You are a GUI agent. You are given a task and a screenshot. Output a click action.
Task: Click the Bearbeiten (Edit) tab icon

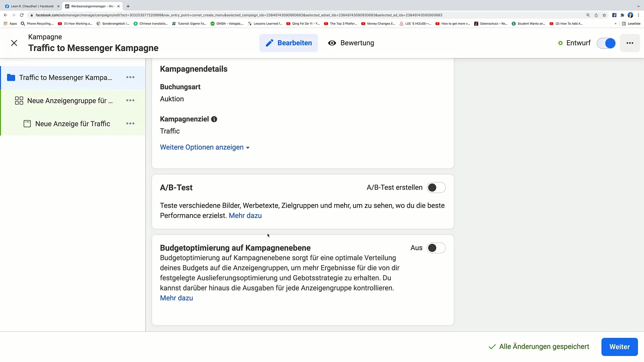tap(270, 43)
